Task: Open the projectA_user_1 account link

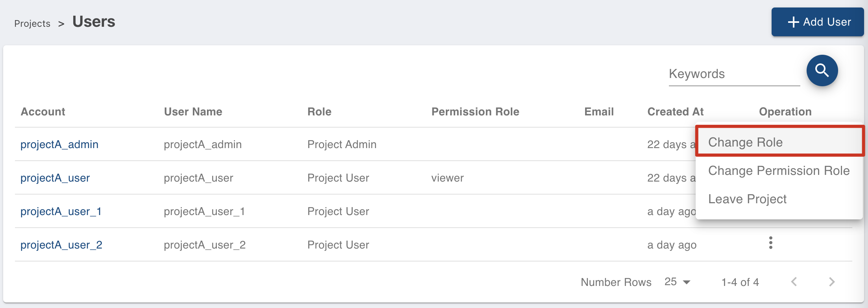Action: tap(61, 212)
